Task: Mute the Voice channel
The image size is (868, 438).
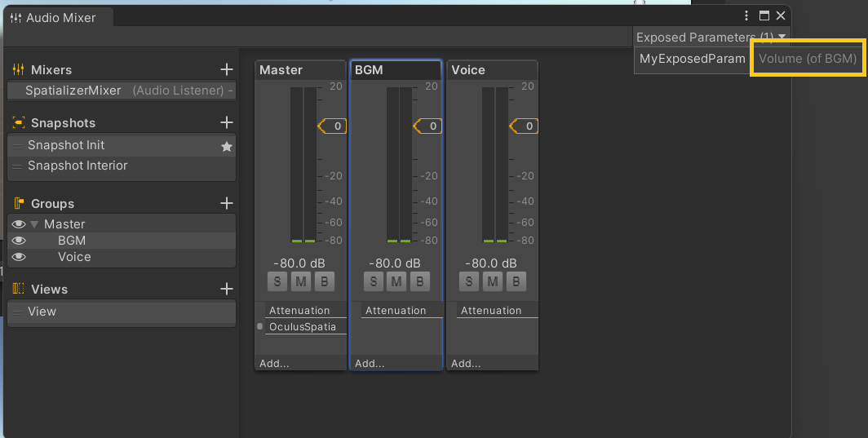Action: (492, 281)
